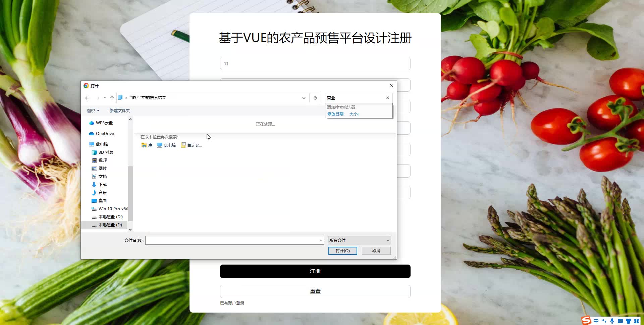Open recent locations dropdown next to forward arrow
This screenshot has height=325, width=644.
[x=105, y=98]
